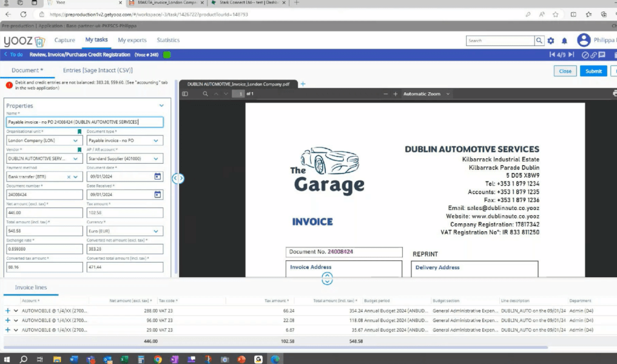The width and height of the screenshot is (617, 364).
Task: Open the AP / AR account dropdown
Action: pyautogui.click(x=156, y=158)
